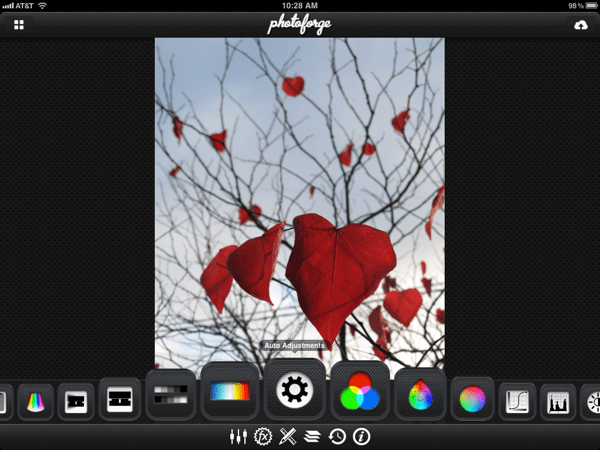Click the Auto Adjustments tooltip label
The height and width of the screenshot is (450, 600).
294,346
